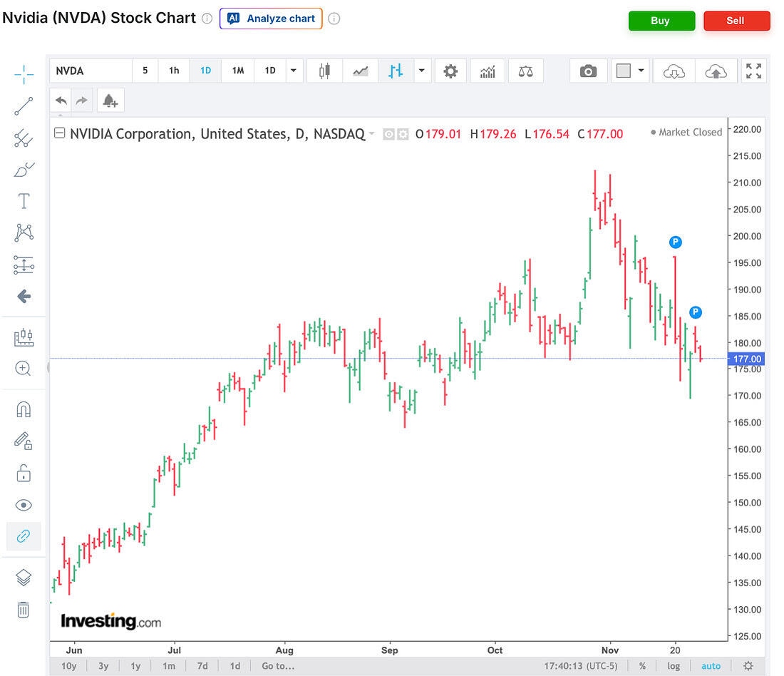Toggle magnet mode
The height and width of the screenshot is (676, 784).
coord(24,410)
